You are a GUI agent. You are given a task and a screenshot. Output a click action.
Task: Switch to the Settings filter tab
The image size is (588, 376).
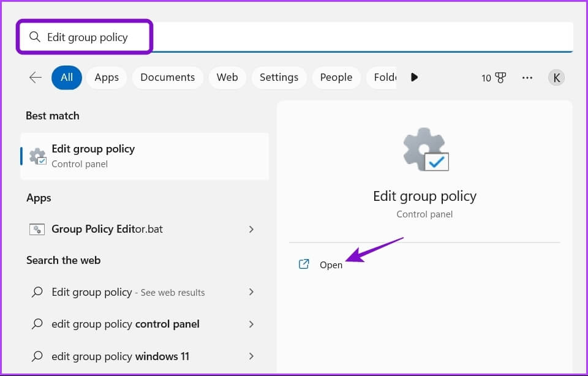tap(279, 78)
